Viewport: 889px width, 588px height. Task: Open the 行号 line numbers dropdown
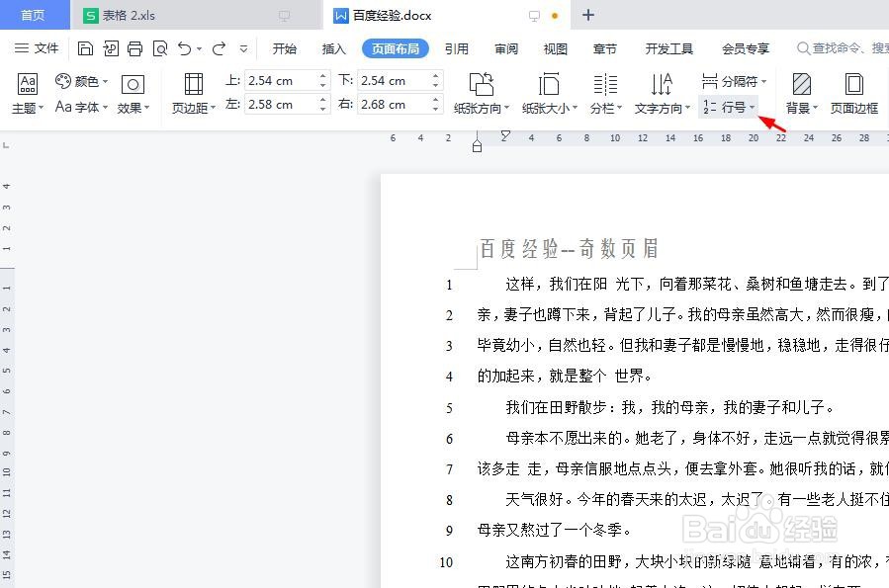tap(729, 107)
